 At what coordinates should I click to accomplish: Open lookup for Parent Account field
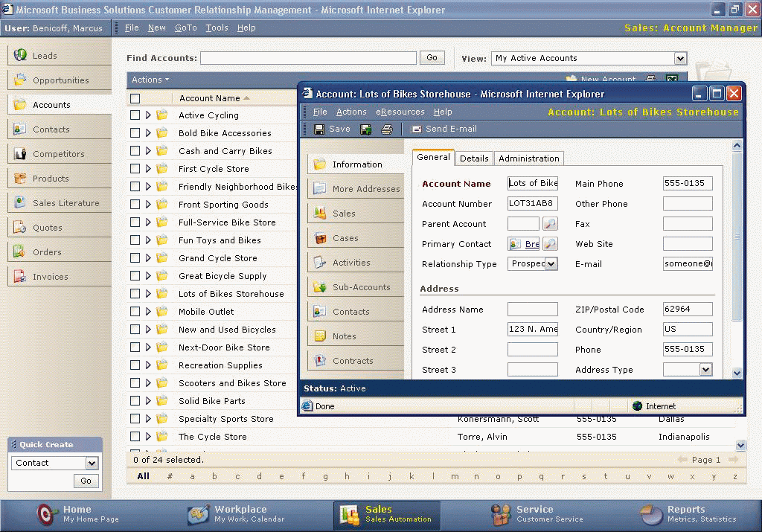(550, 224)
